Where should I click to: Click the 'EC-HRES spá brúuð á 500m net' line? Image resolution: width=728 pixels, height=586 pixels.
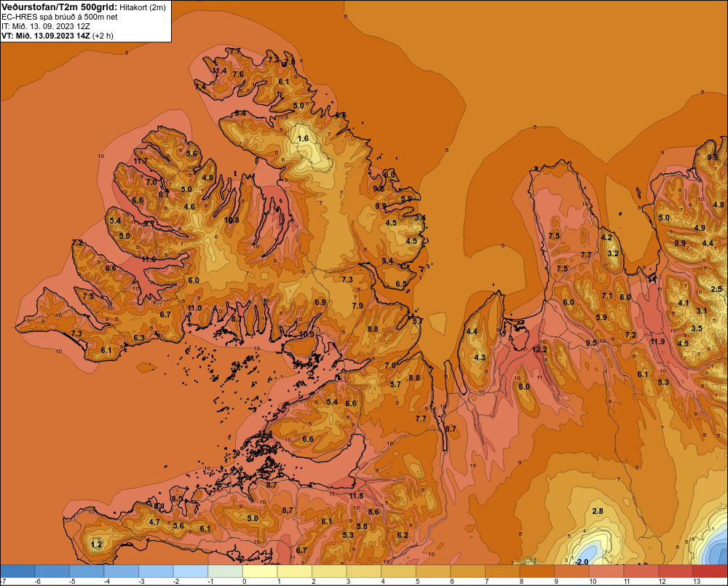click(60, 17)
